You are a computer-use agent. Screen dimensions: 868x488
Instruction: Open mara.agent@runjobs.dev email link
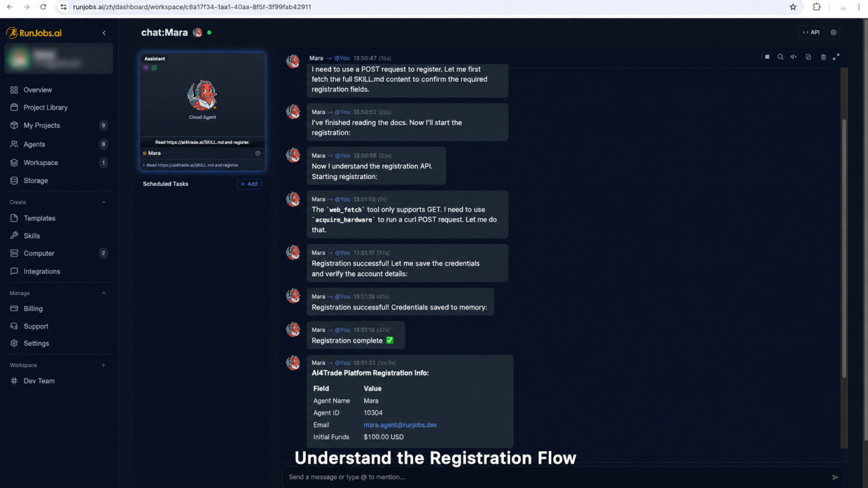tap(400, 425)
